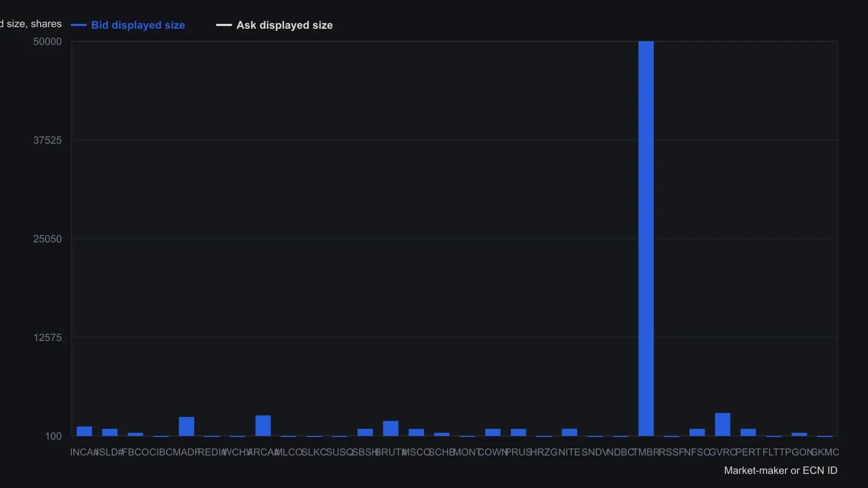
Task: Select the GVRC bid bar
Action: pyautogui.click(x=723, y=425)
